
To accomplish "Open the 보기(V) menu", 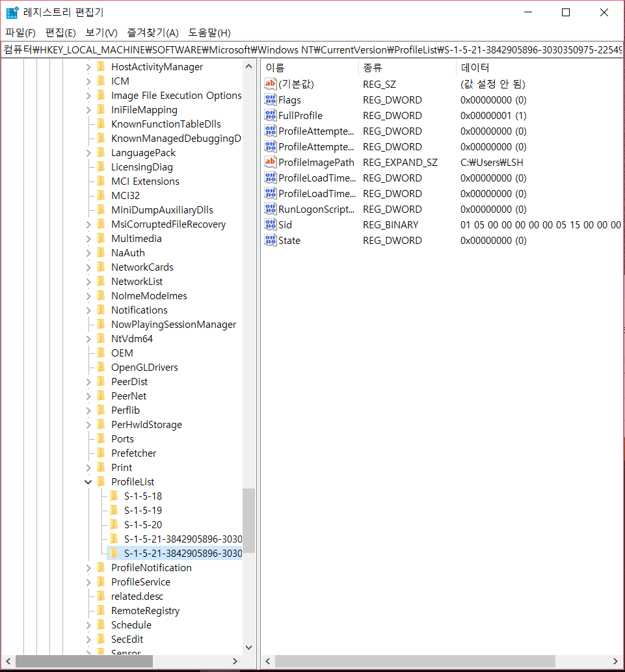I will 101,33.
